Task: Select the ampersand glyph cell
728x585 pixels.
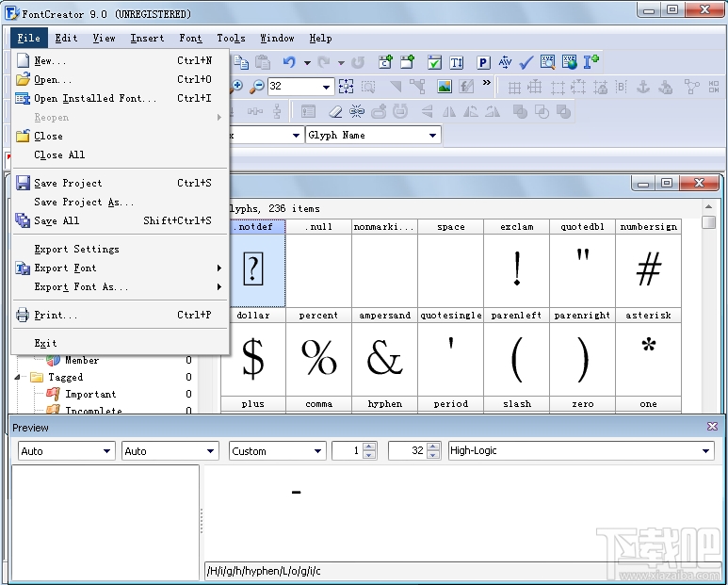Action: (385, 352)
